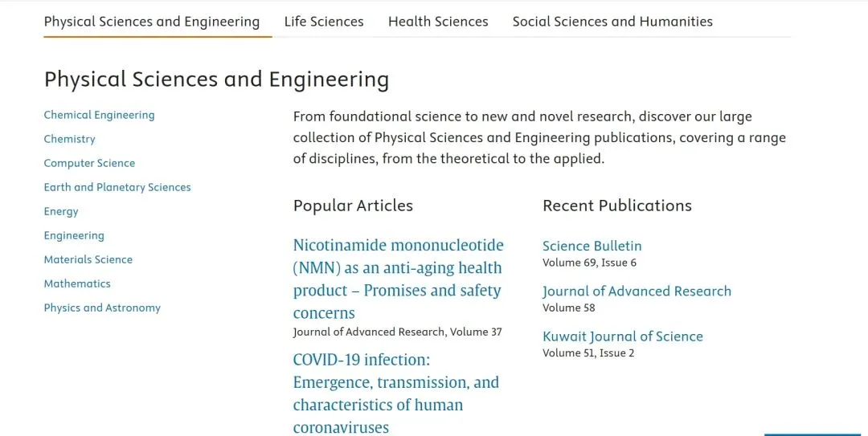Go to the Chemistry subject link

click(69, 139)
